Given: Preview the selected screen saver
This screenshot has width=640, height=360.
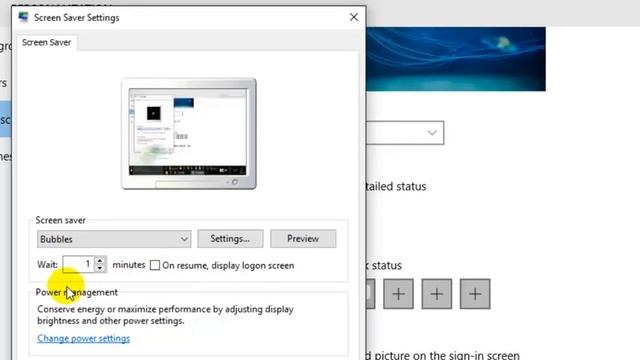Looking at the screenshot, I should [303, 239].
